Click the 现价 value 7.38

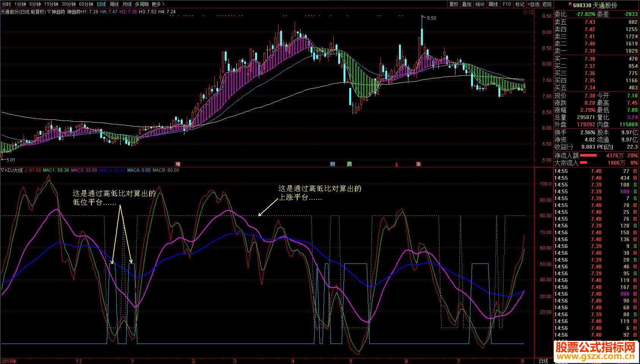click(x=590, y=96)
